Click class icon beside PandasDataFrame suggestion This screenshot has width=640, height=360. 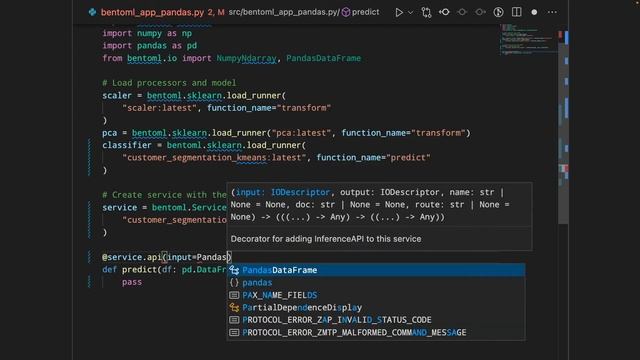click(234, 270)
